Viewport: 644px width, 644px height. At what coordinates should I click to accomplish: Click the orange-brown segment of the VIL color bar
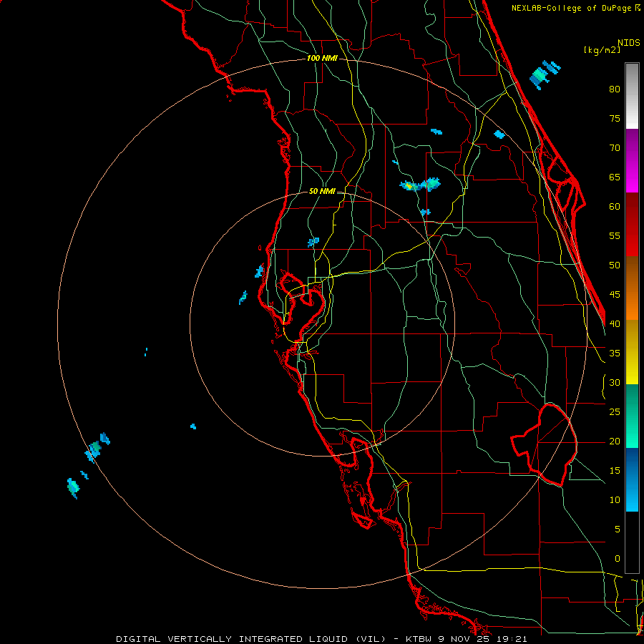[x=632, y=288]
